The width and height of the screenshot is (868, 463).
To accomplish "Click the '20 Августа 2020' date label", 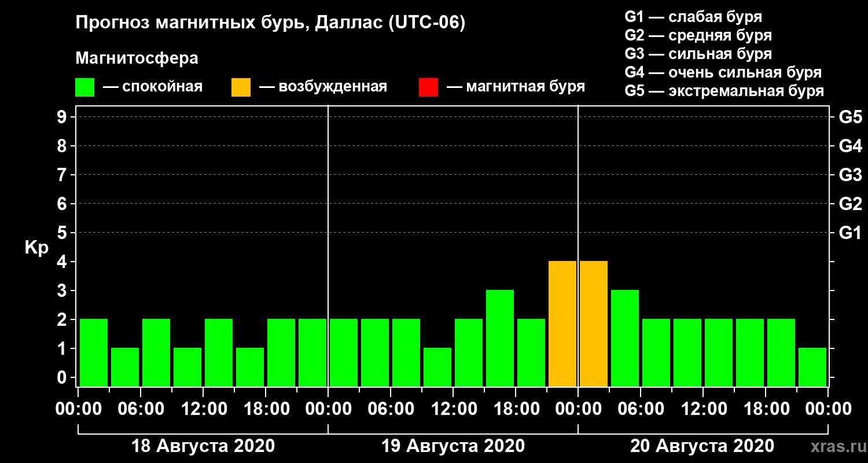I will [x=703, y=446].
